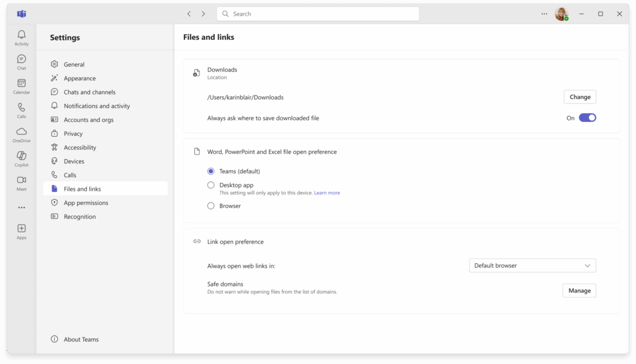
Task: Open Chat in the left rail
Action: click(22, 63)
